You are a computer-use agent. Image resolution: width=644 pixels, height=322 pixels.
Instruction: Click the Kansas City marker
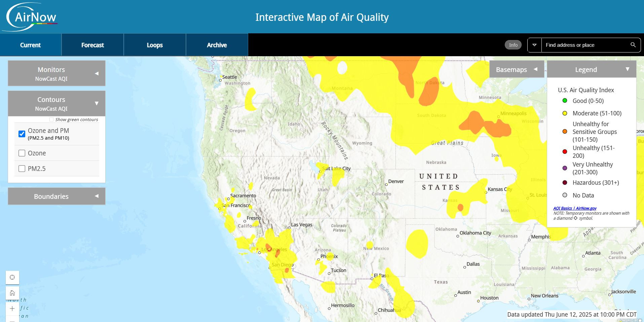point(486,192)
